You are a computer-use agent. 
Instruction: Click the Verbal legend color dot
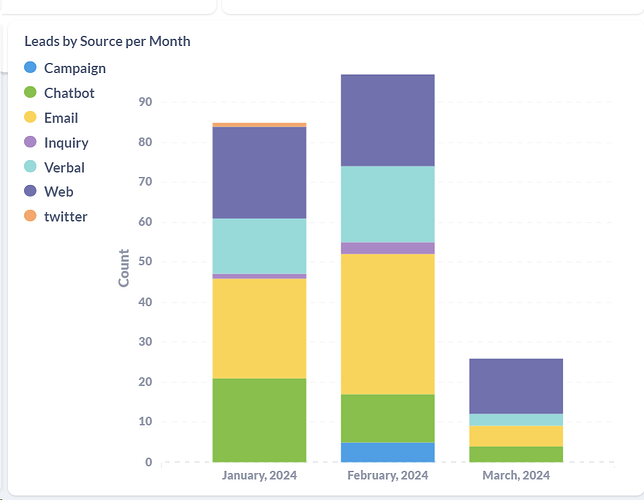[x=30, y=166]
